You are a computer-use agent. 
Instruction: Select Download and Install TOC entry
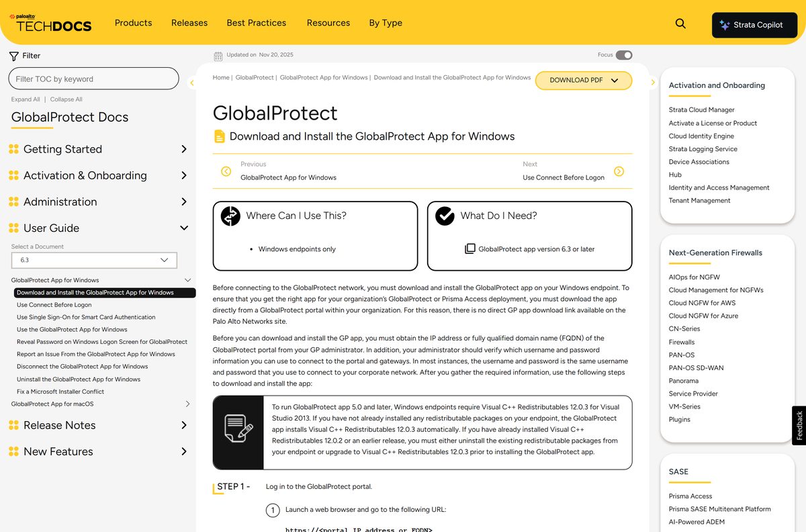105,293
